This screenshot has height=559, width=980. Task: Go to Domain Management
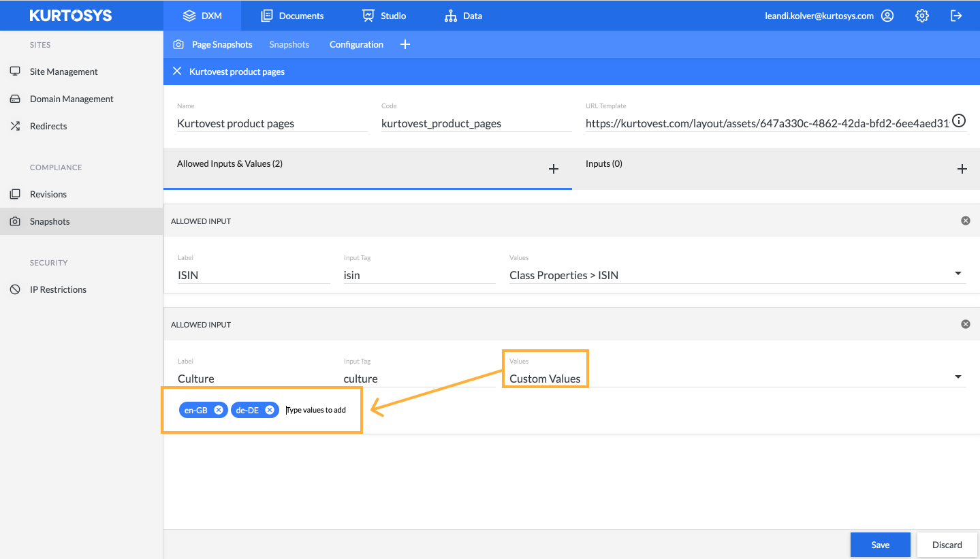click(x=82, y=99)
